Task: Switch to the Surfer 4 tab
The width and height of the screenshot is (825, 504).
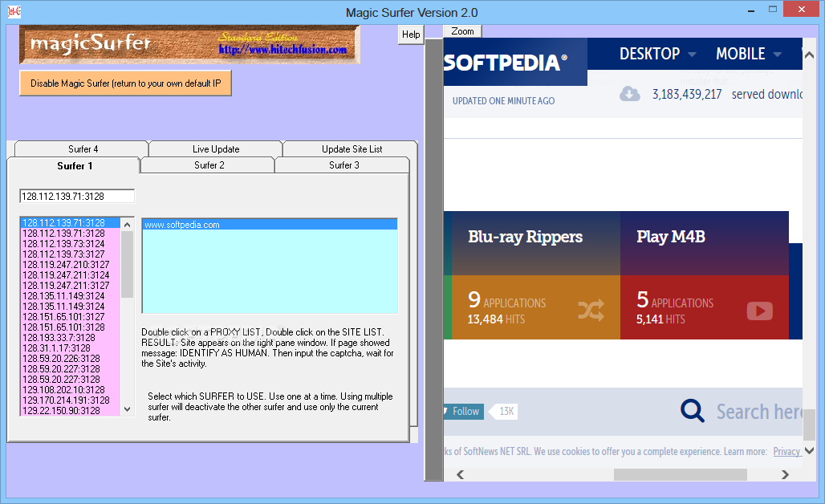Action: pyautogui.click(x=83, y=149)
